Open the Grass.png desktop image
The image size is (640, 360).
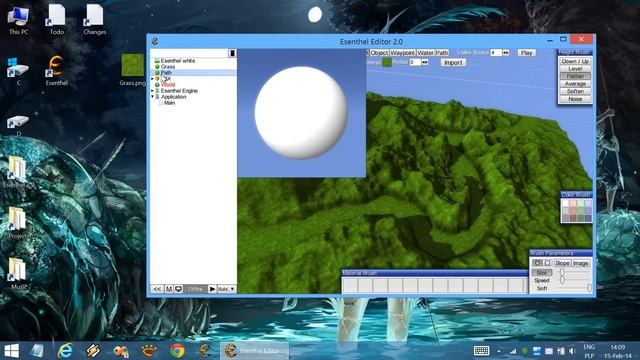click(x=133, y=70)
